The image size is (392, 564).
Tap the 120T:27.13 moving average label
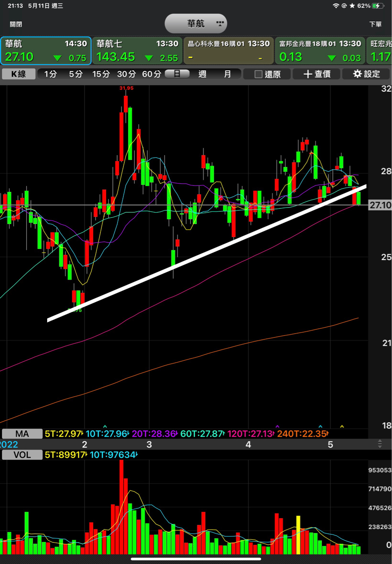pos(251,434)
